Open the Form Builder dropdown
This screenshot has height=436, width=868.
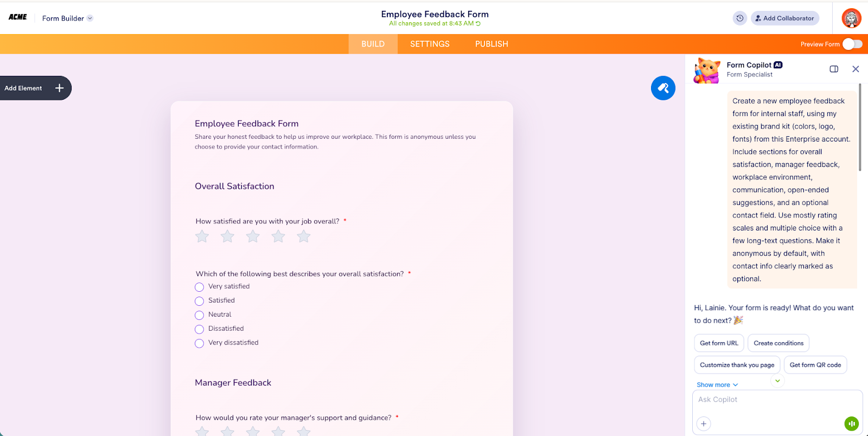(67, 18)
